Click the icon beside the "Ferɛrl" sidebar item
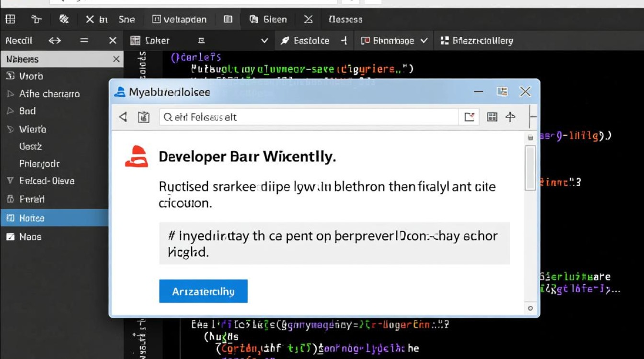Viewport: 644px width, 359px height. pyautogui.click(x=10, y=199)
